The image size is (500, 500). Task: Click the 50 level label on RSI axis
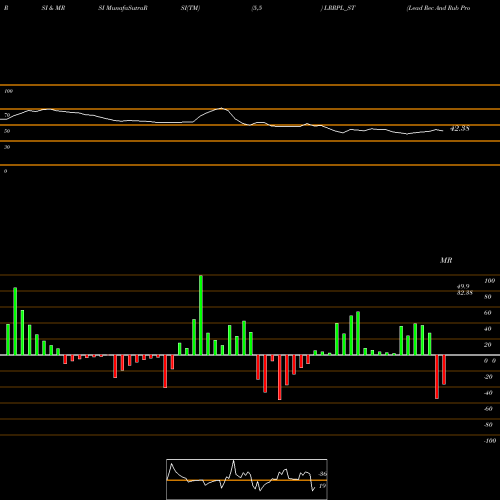[x=7, y=131]
